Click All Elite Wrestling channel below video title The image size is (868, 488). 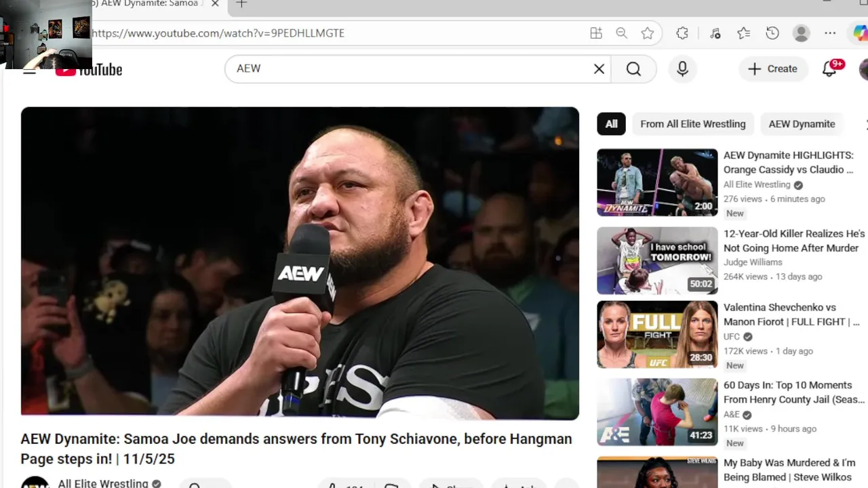click(x=103, y=483)
